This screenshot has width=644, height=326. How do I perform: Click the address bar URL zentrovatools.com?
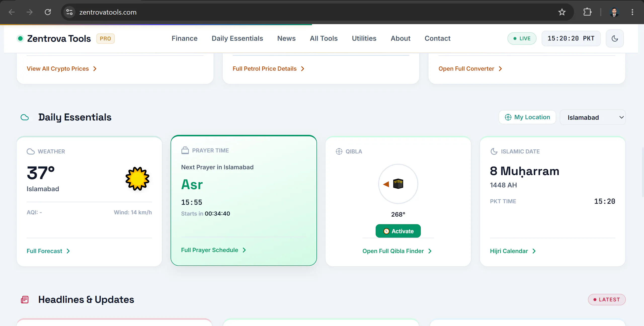point(108,12)
